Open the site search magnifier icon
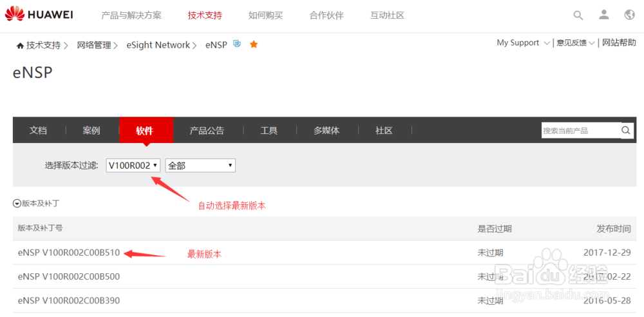 (x=578, y=15)
